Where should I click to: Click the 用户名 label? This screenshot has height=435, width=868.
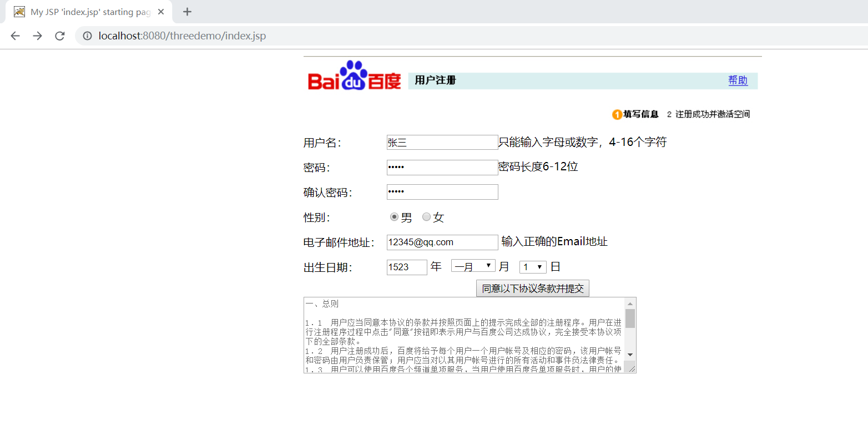click(x=322, y=143)
